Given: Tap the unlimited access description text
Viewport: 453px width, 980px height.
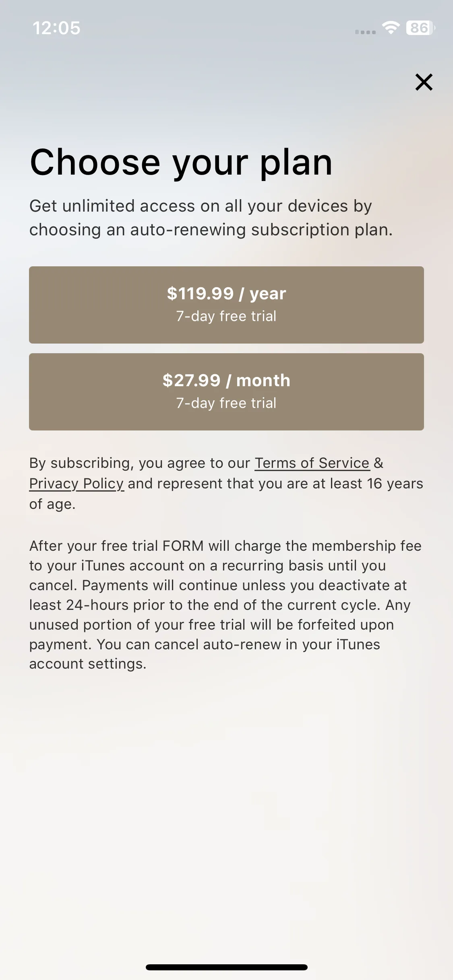Looking at the screenshot, I should pos(211,218).
